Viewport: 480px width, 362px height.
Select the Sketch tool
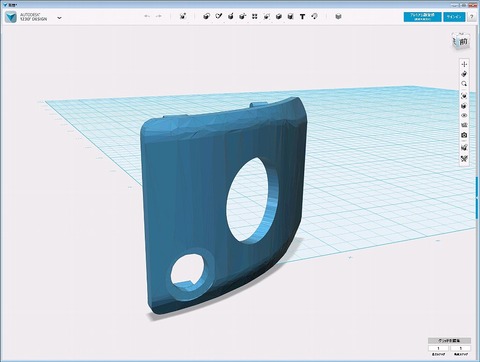[219, 16]
